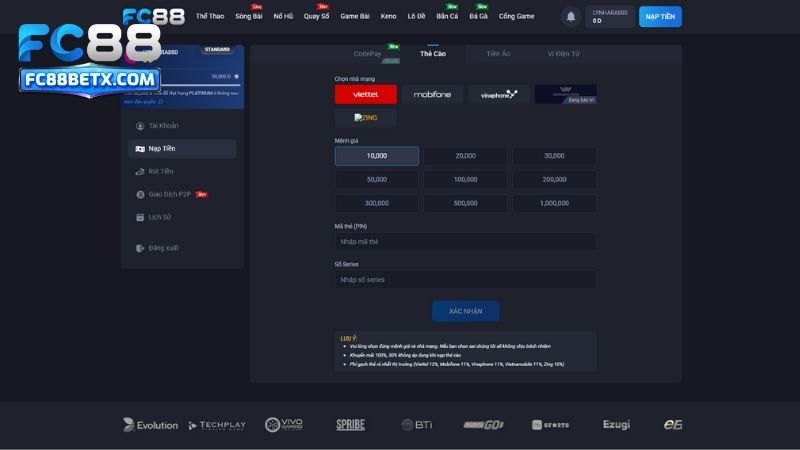The width and height of the screenshot is (800, 450).
Task: Click the BTi provider logo
Action: 417,424
